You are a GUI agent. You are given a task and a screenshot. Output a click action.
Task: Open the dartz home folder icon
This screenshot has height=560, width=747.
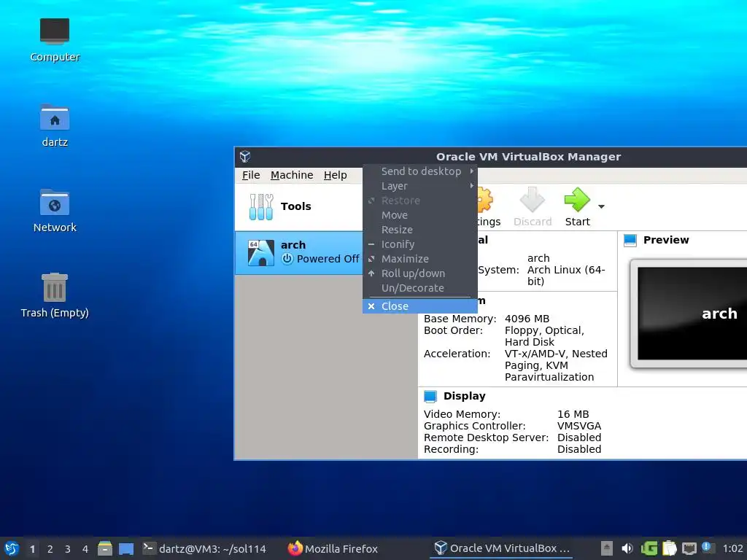tap(55, 117)
